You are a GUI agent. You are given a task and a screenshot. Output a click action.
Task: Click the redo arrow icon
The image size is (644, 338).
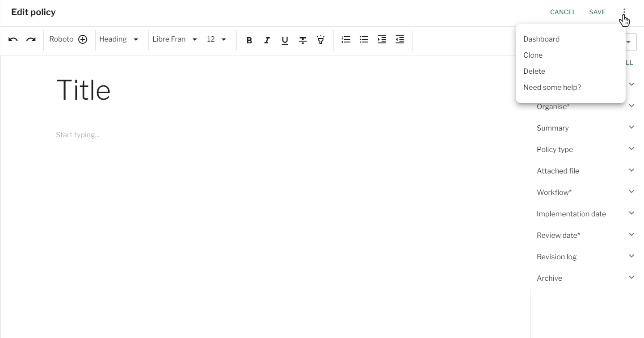[x=31, y=39]
